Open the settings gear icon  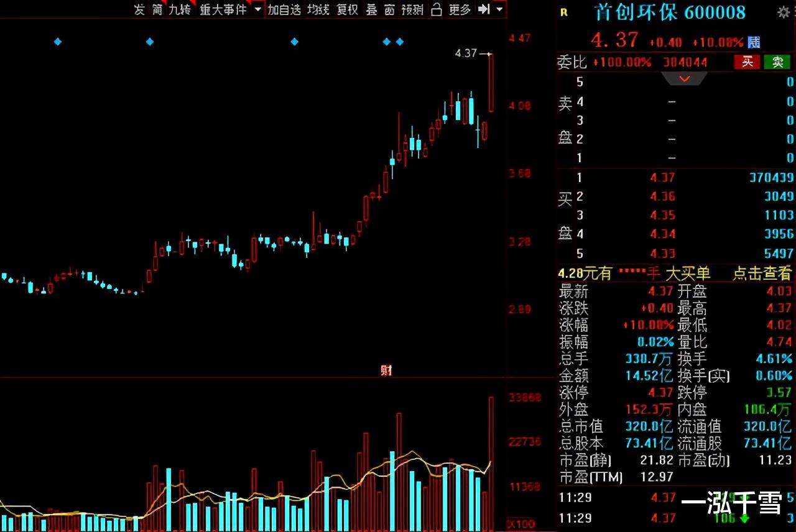point(783,12)
